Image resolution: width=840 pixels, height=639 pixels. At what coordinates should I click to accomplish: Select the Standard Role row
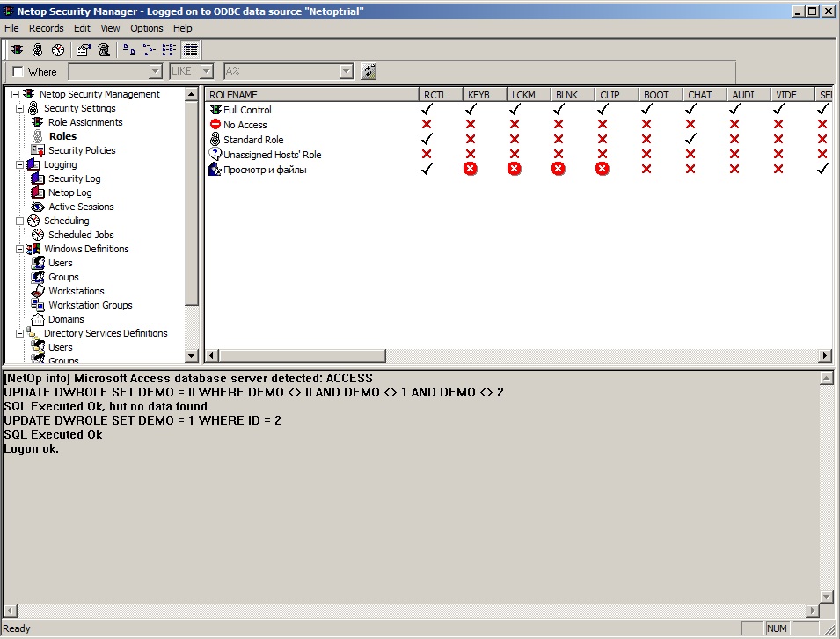253,140
